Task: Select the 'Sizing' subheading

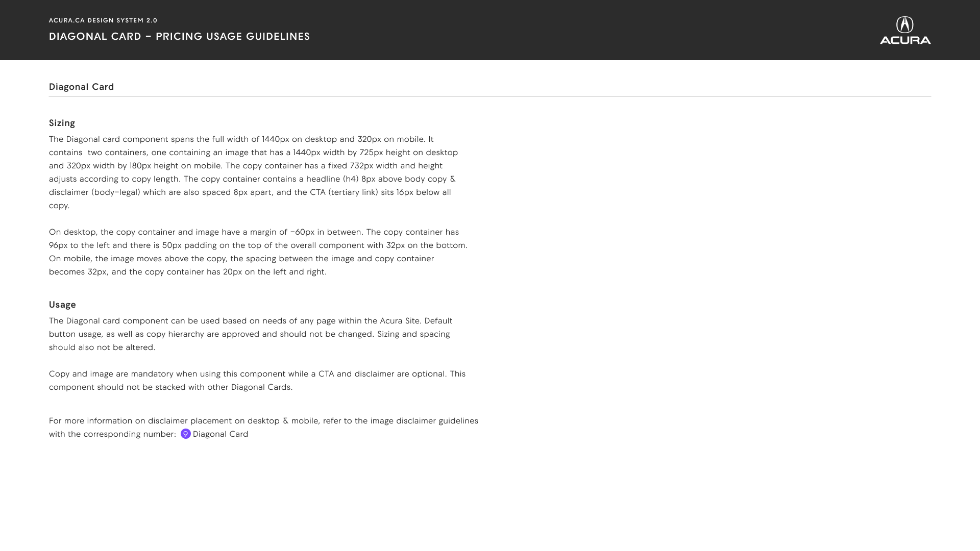Action: (x=62, y=123)
